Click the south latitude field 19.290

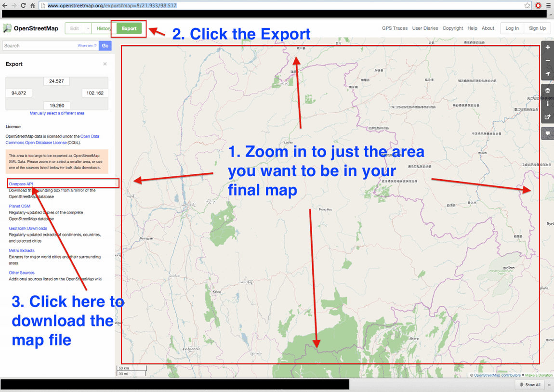(57, 105)
